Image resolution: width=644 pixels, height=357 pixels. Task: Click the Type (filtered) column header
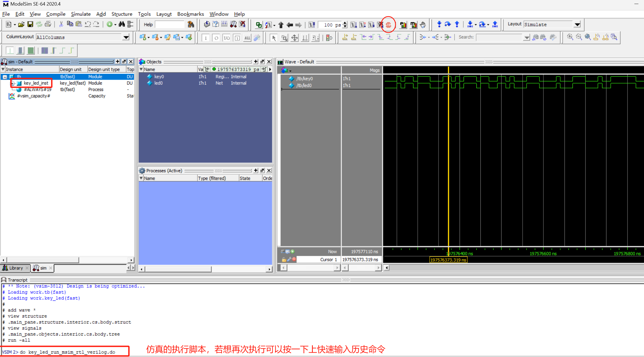(218, 178)
